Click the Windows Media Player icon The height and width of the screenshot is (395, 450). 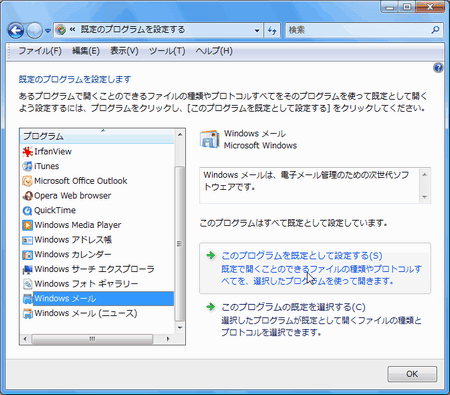(x=27, y=225)
